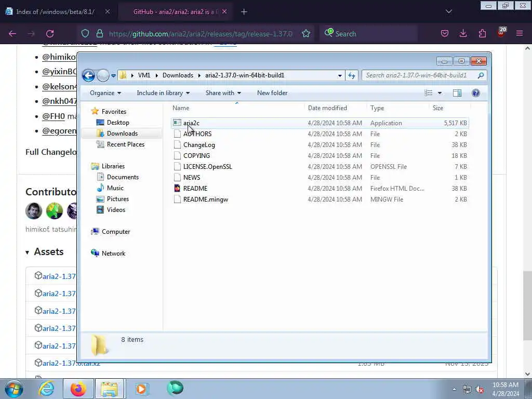Click the Explorer search box
The height and width of the screenshot is (399, 532).
point(424,75)
